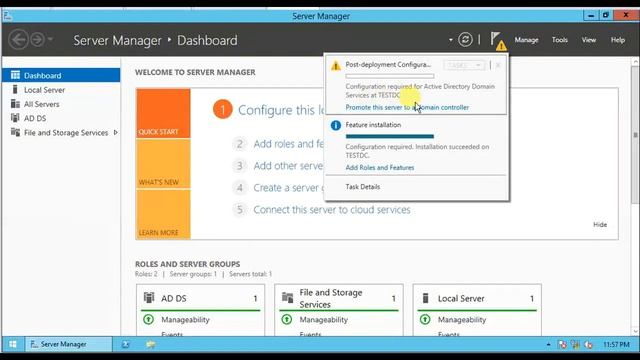The image size is (640, 360).
Task: Expand File and Storage Services arrow
Action: click(116, 133)
